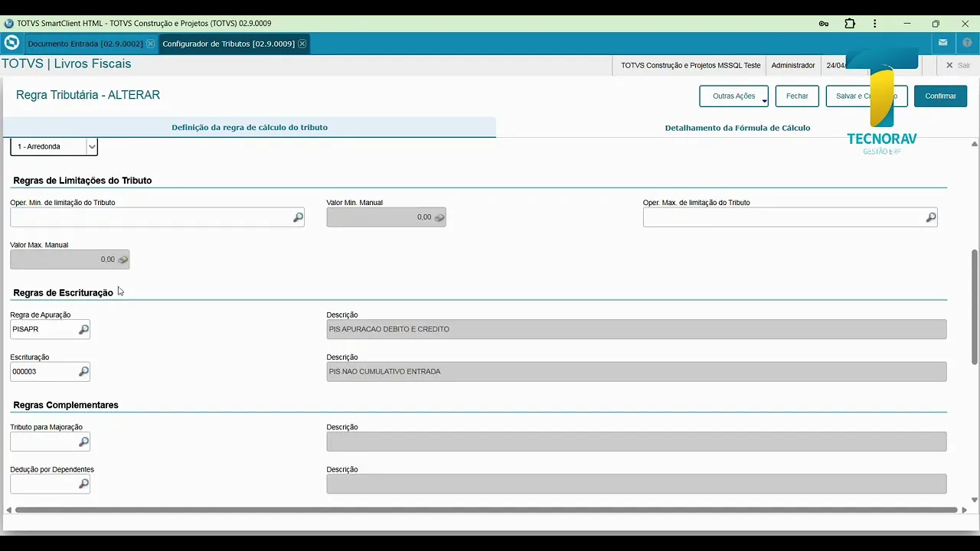Close the Configurador de Tributos tab

click(x=302, y=44)
